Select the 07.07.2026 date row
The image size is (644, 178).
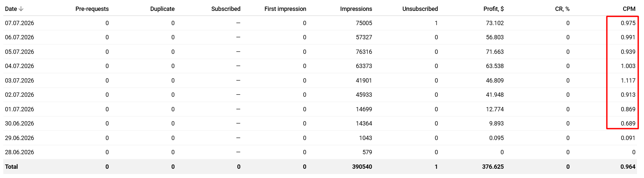pyautogui.click(x=320, y=23)
